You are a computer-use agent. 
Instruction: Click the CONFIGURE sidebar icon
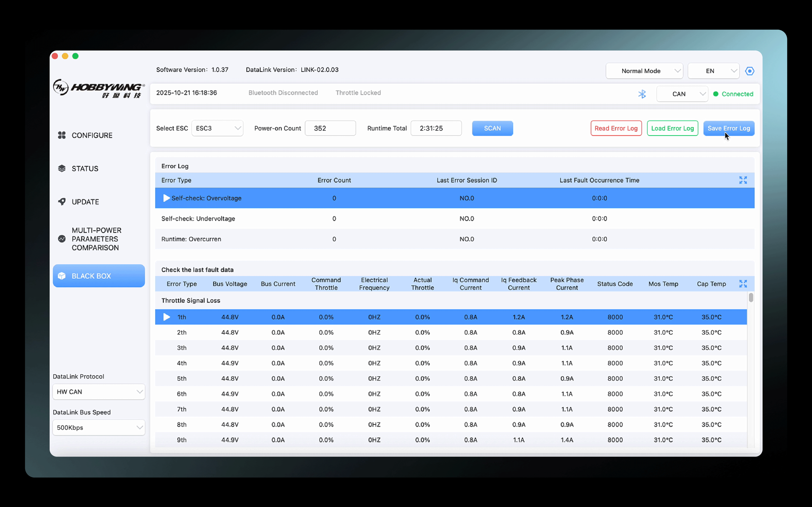[62, 135]
